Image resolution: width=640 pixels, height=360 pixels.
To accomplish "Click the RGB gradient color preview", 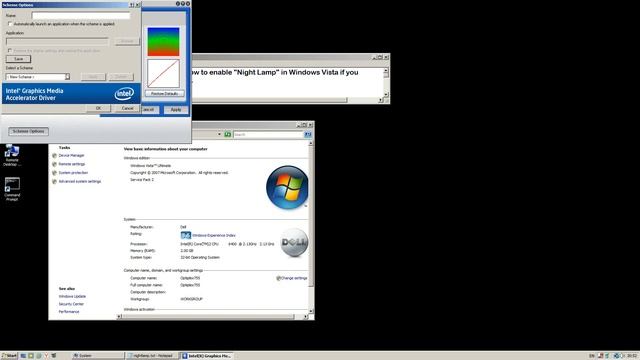I will [x=163, y=42].
